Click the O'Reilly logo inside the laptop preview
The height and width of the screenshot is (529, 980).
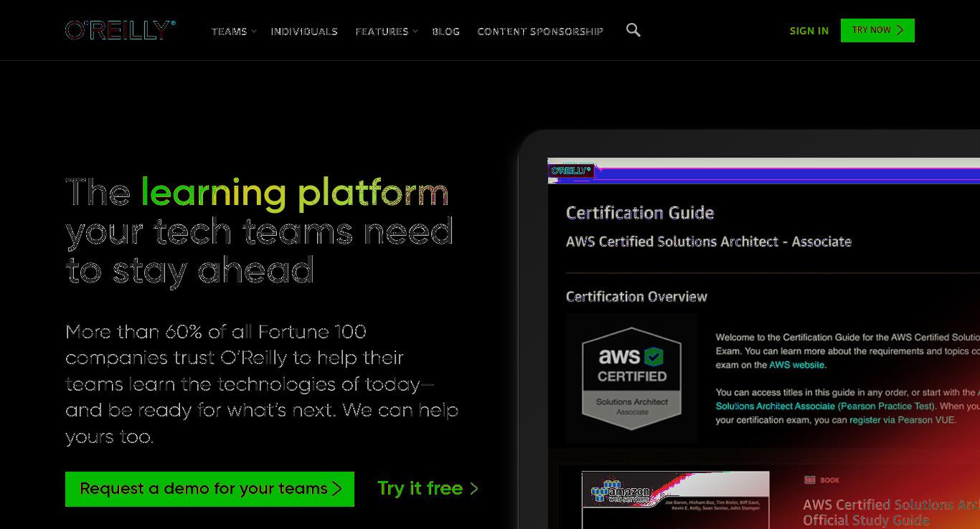(x=571, y=171)
